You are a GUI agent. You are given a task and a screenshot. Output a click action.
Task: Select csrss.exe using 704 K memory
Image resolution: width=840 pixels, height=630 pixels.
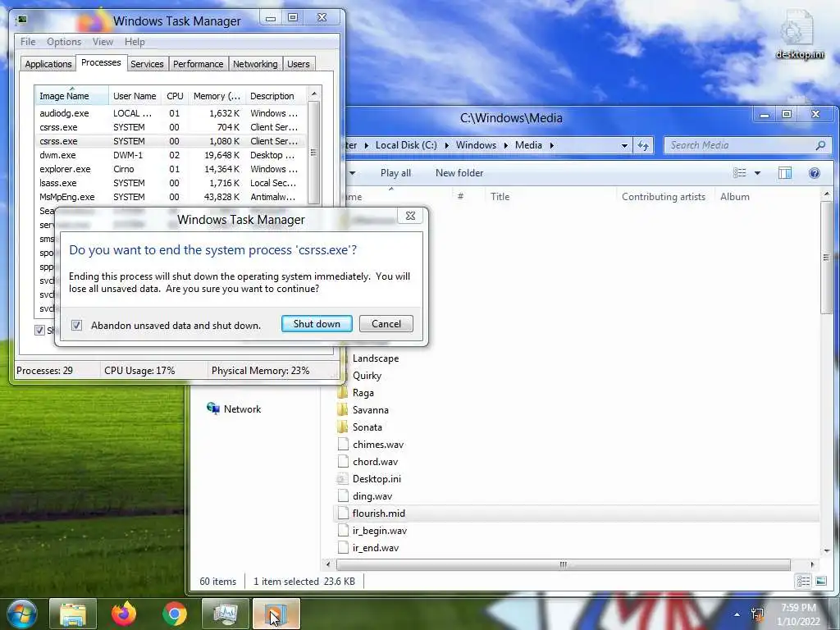[x=171, y=127]
